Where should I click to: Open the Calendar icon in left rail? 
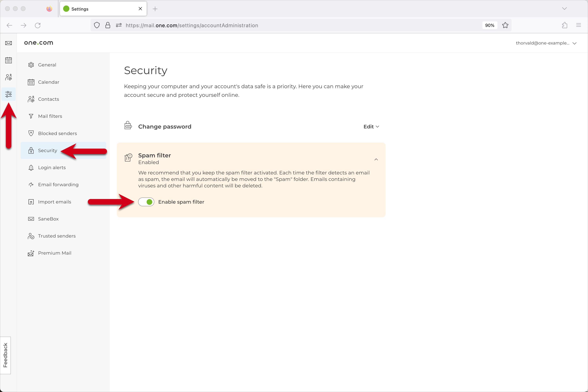(x=8, y=60)
